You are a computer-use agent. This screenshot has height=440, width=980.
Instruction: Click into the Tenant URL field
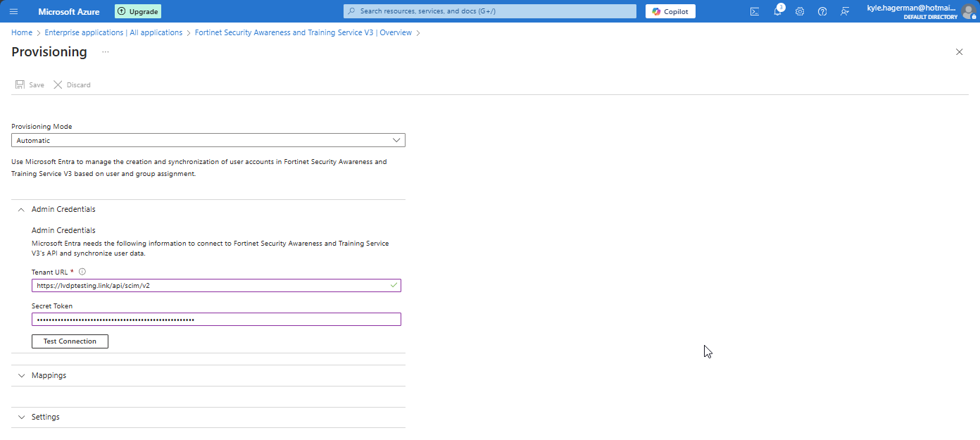pos(216,286)
